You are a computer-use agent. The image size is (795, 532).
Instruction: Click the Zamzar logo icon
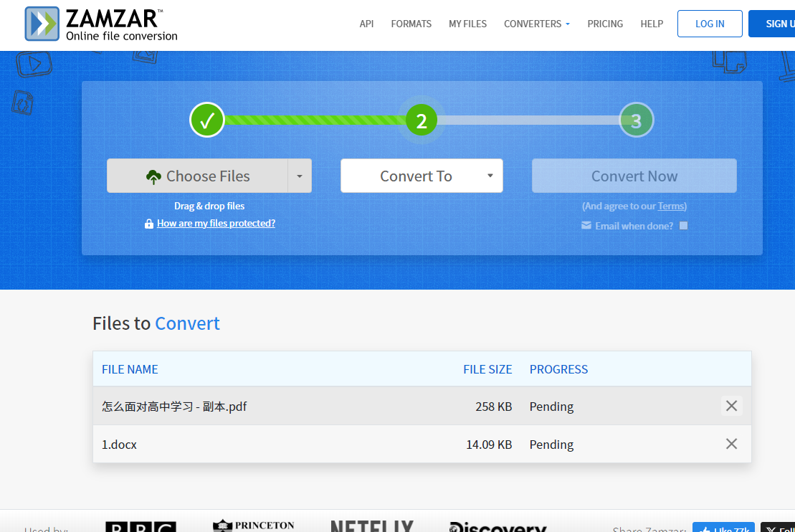[42, 24]
